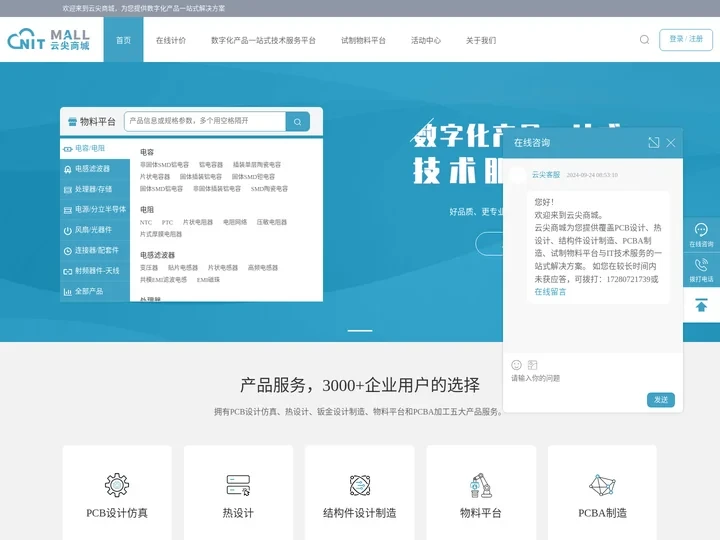Select the 连接器/配套件 clock icon
The width and height of the screenshot is (720, 540).
[68, 251]
